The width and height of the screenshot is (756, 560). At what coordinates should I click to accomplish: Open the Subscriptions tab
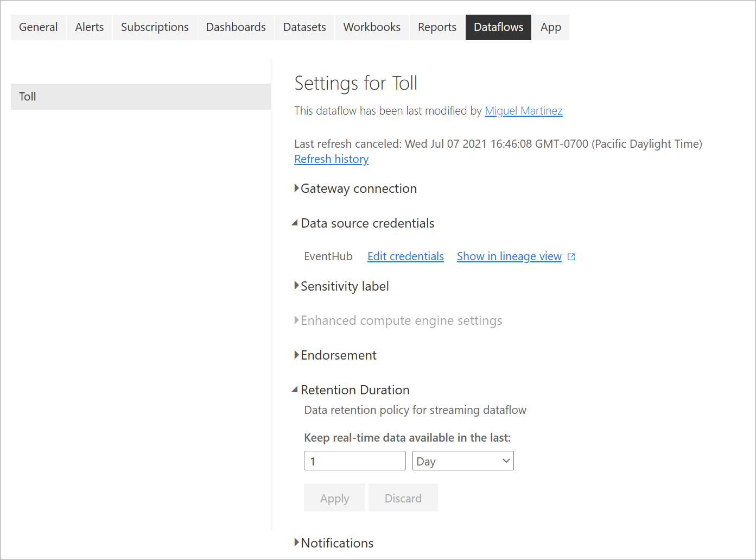(154, 27)
